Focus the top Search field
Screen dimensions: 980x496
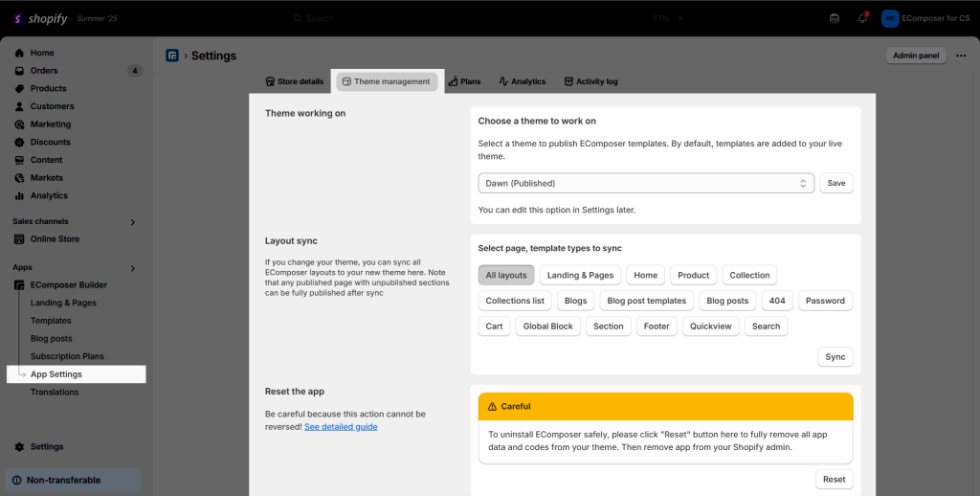489,19
